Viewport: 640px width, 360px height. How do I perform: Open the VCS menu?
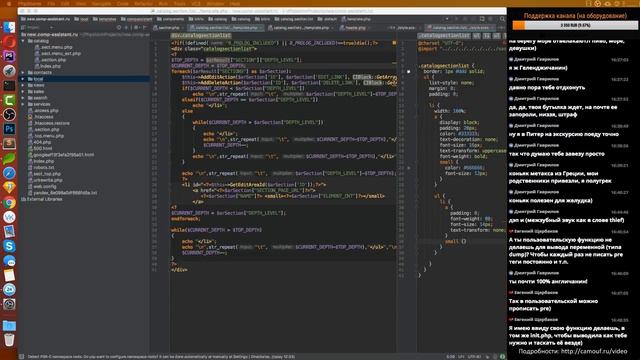point(196,3)
